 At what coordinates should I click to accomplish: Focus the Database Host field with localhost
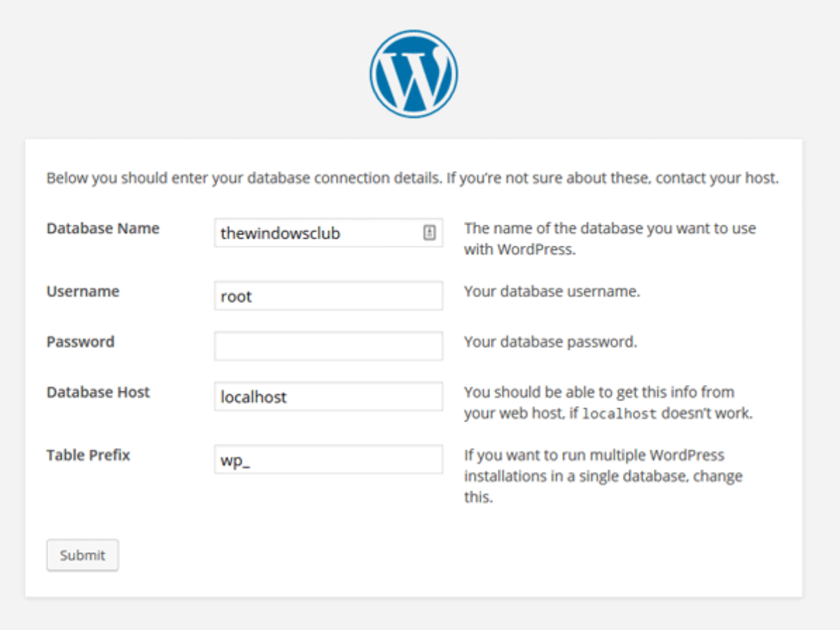328,397
